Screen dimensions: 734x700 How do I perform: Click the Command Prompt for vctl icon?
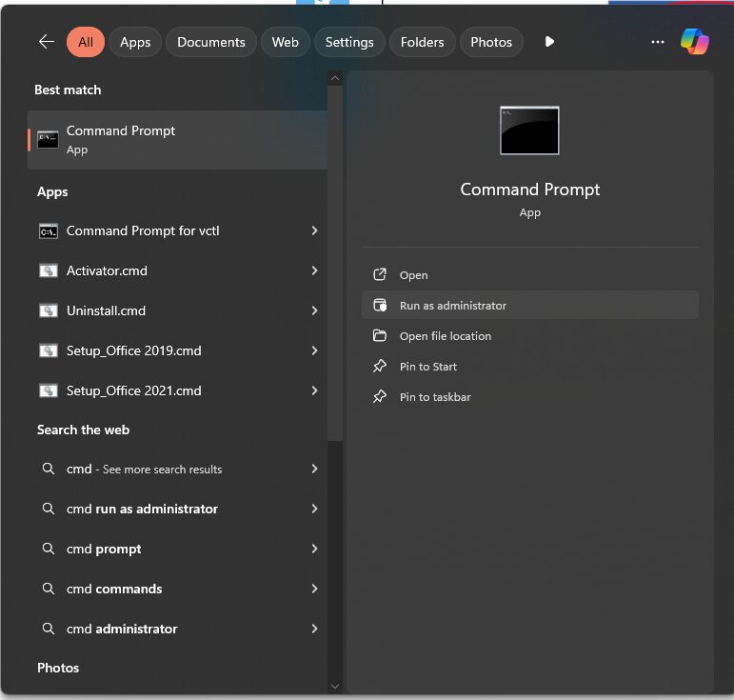pos(49,230)
